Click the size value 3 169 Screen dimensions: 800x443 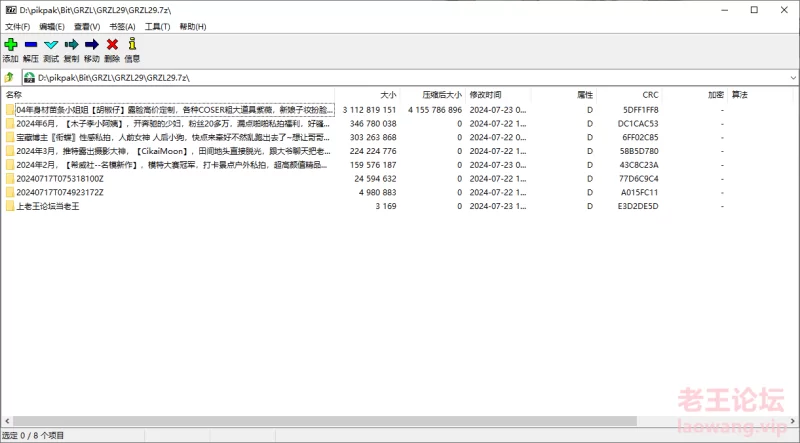(x=386, y=206)
